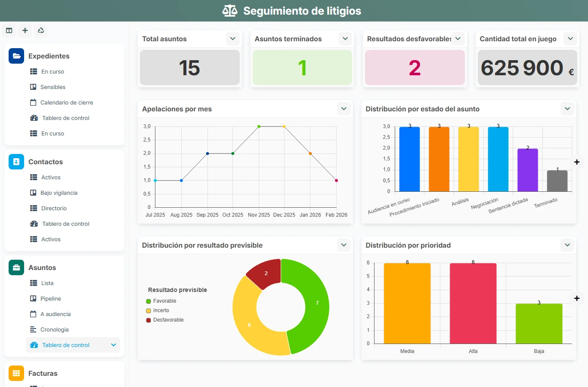Screen dimensions: 588x387
Task: Open Sensibles view under Expedientes
Action: [x=53, y=87]
